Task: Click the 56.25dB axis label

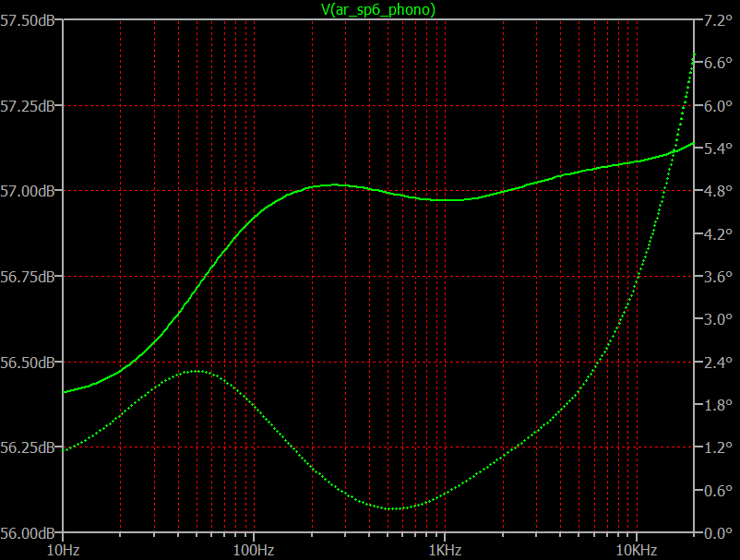Action: point(28,447)
